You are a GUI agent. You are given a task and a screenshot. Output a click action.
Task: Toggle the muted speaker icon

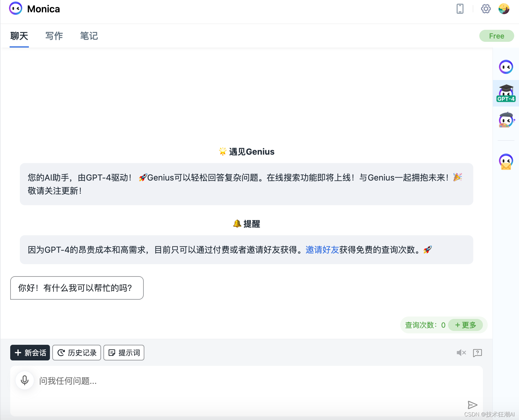tap(461, 353)
